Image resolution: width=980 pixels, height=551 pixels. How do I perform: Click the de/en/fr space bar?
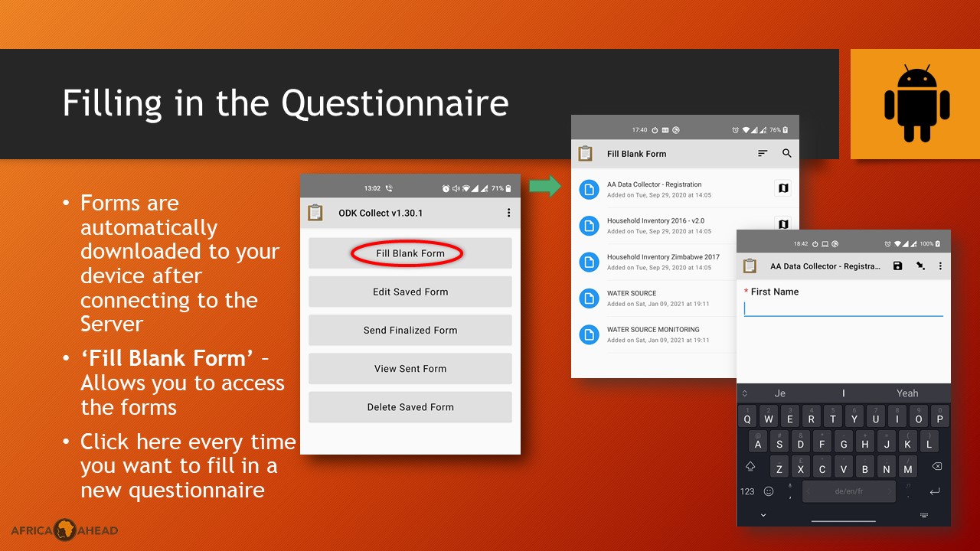[848, 491]
